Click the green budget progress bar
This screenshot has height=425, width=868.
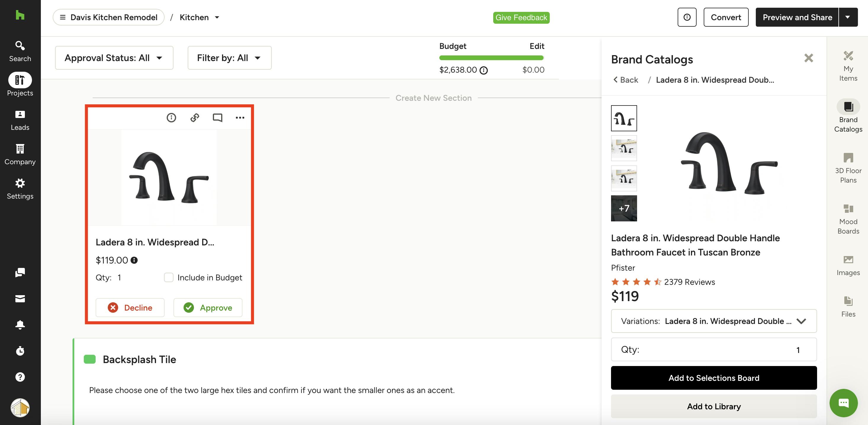(491, 58)
